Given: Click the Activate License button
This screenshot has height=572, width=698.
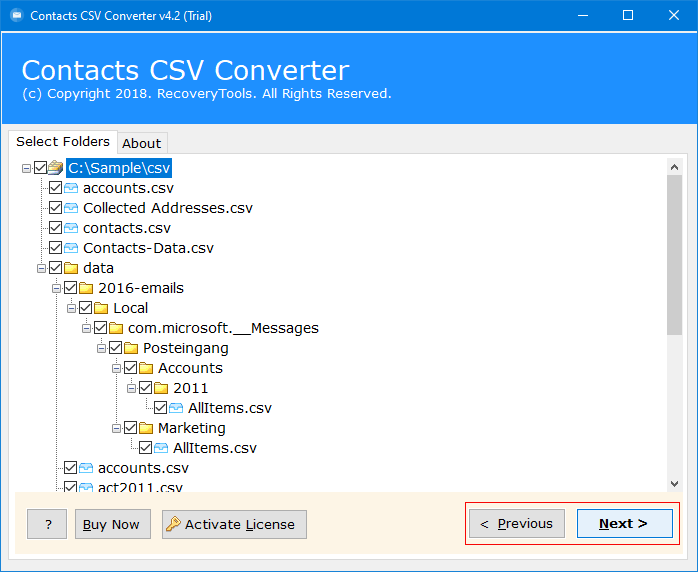Looking at the screenshot, I should [234, 524].
